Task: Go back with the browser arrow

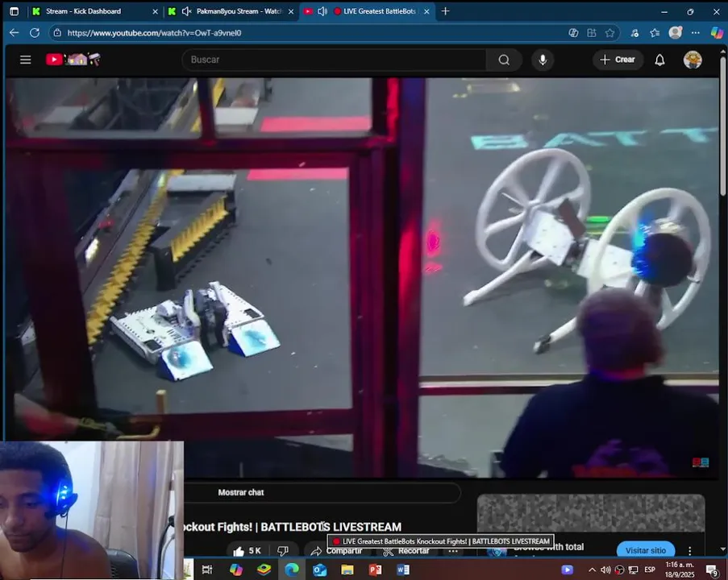Action: click(x=14, y=33)
